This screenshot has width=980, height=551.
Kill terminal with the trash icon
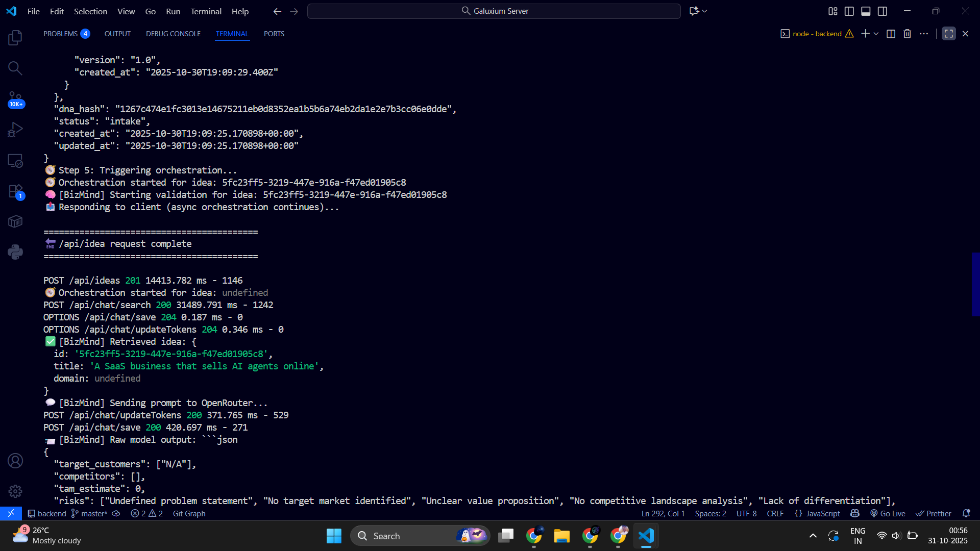[907, 34]
